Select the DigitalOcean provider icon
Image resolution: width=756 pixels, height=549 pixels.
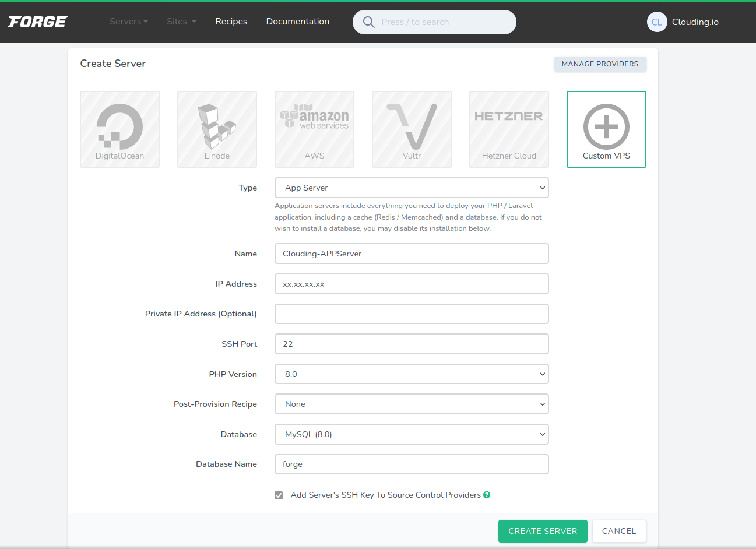pos(119,126)
